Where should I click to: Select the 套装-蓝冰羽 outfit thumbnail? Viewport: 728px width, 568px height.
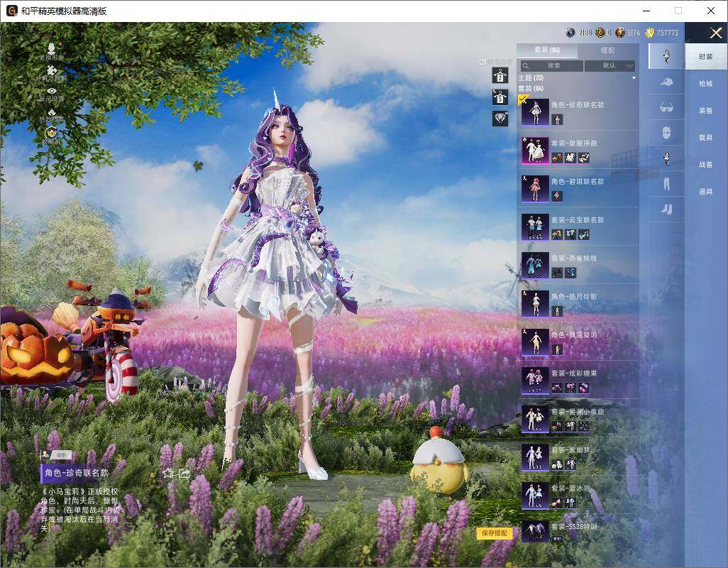click(x=535, y=495)
